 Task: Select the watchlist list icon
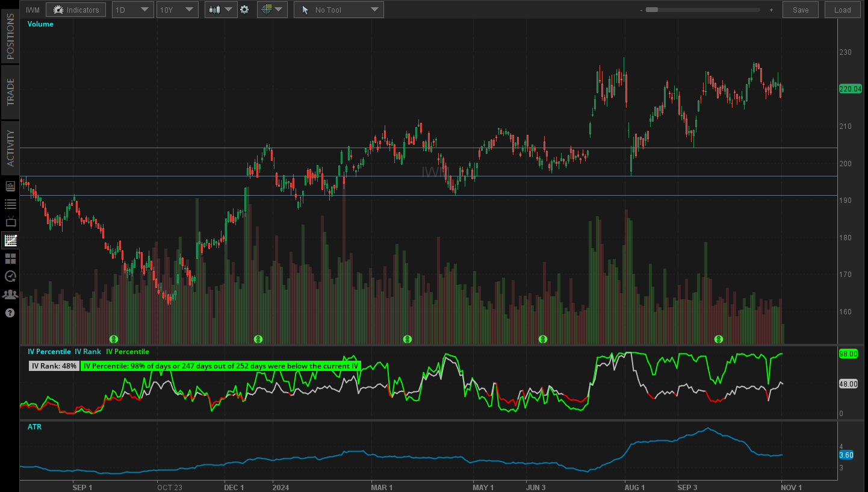[10, 204]
